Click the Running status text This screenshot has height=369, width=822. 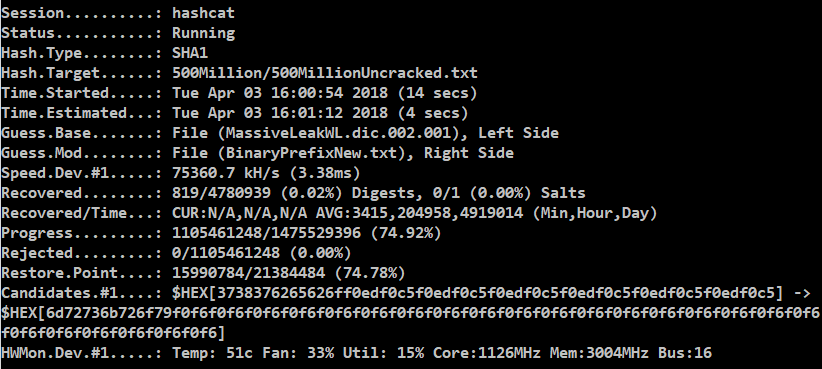tap(203, 33)
